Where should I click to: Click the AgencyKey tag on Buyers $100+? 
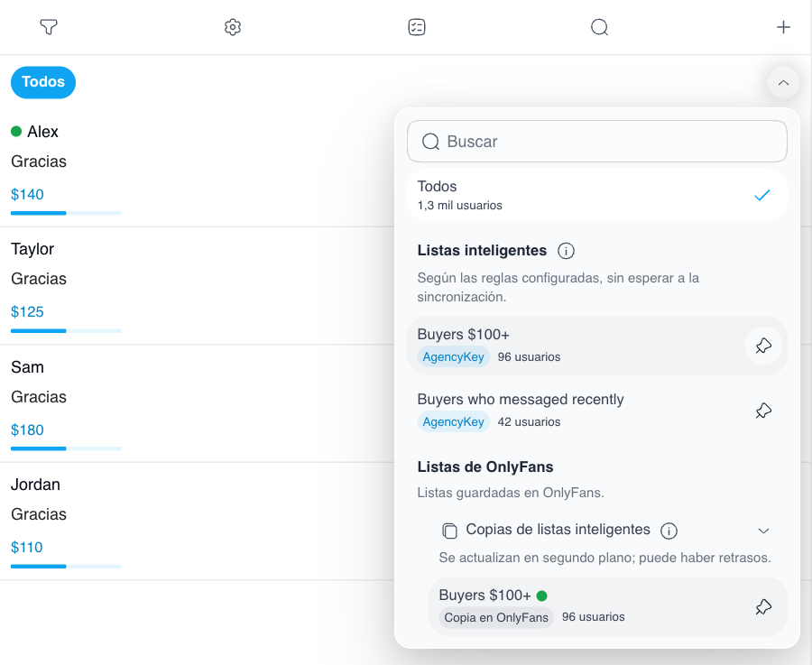pos(453,356)
